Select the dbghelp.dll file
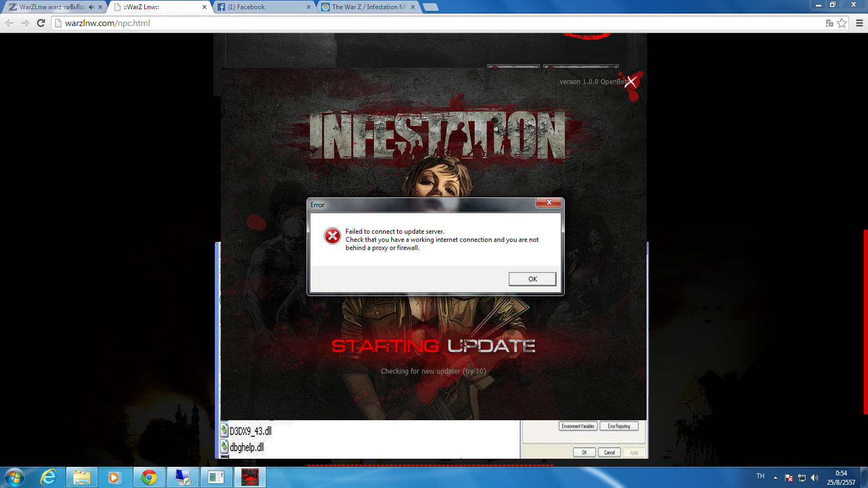Screen dimensions: 868x488 tap(242, 447)
